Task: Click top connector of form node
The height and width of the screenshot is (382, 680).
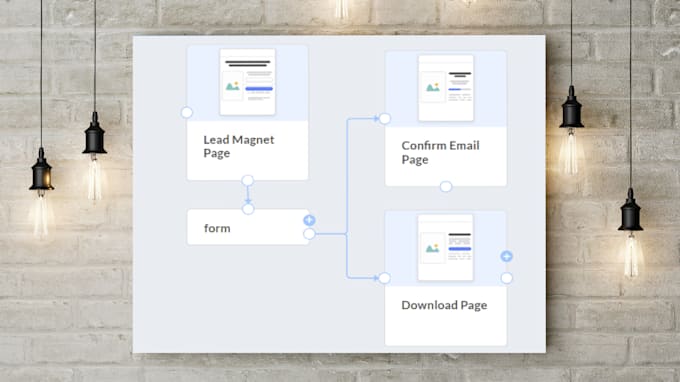Action: [x=248, y=209]
